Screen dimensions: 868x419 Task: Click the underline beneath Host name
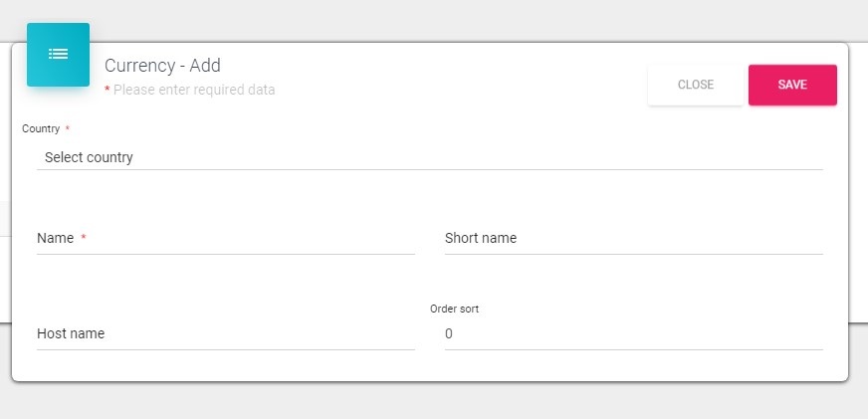click(225, 349)
